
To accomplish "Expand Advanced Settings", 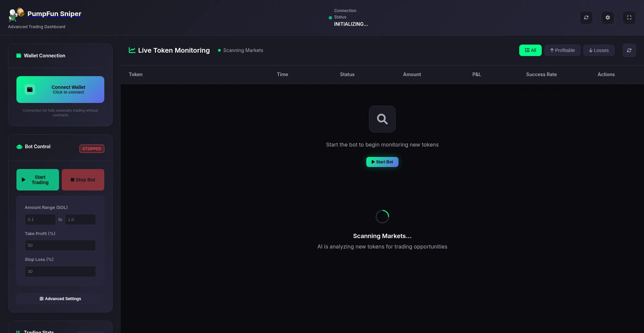I will (60, 298).
